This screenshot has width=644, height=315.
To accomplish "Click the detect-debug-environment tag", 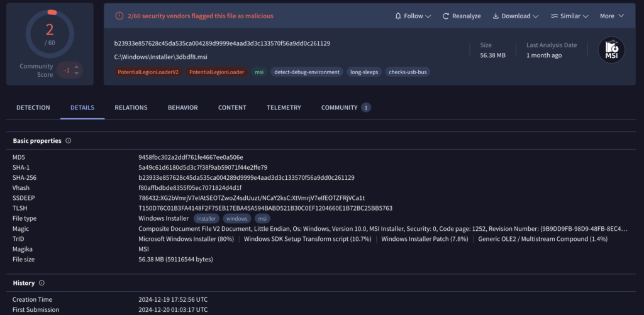I will pyautogui.click(x=307, y=72).
